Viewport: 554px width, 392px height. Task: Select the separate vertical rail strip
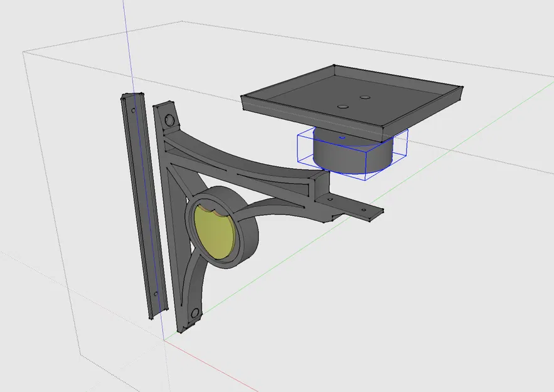(x=144, y=206)
